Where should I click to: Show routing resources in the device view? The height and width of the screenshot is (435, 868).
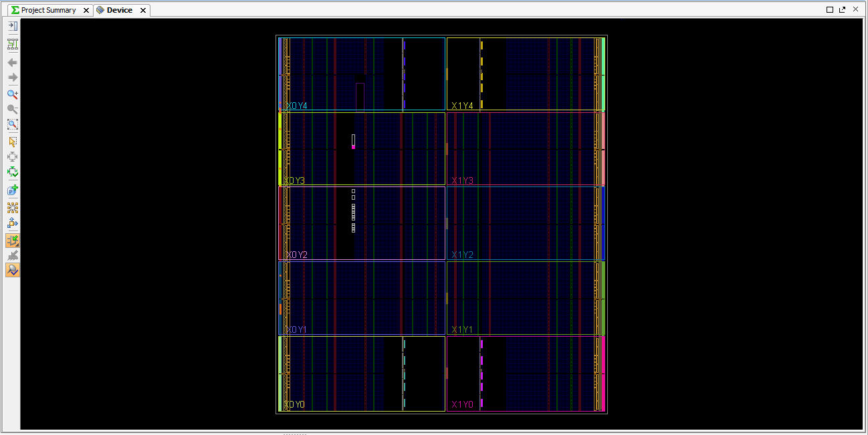pyautogui.click(x=12, y=45)
